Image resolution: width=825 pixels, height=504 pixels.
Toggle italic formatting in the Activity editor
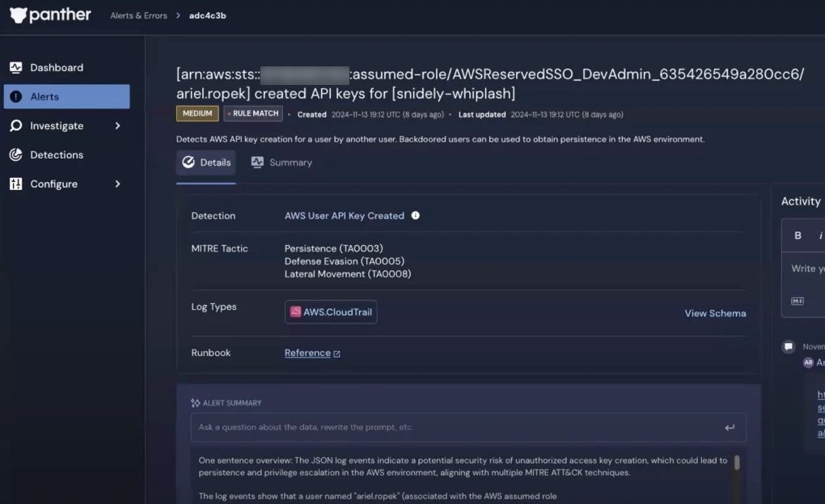pos(819,235)
